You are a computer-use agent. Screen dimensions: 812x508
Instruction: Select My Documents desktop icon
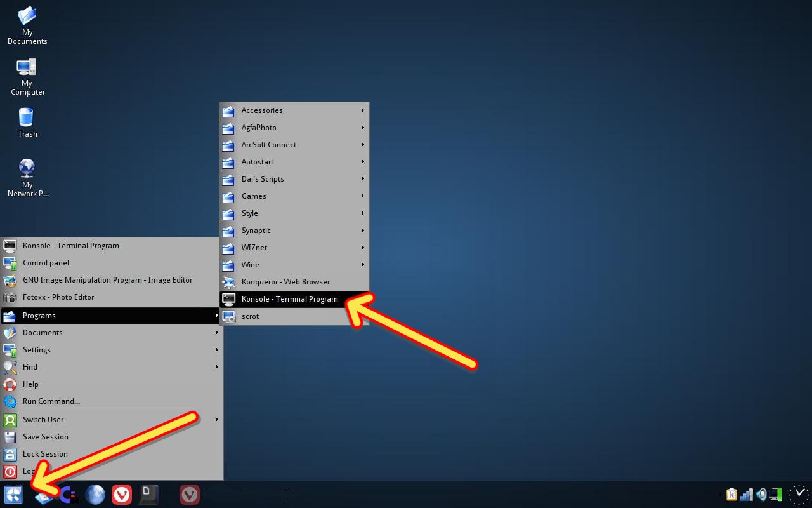pyautogui.click(x=27, y=25)
